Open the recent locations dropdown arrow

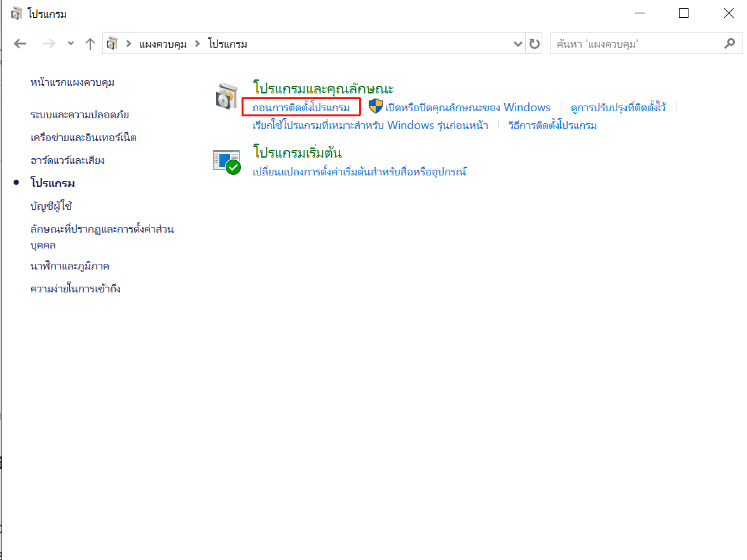tap(71, 44)
